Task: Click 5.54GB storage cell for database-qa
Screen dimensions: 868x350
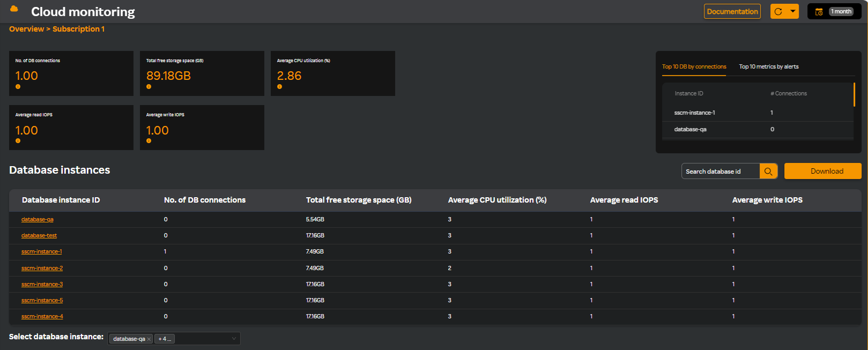Action: (315, 219)
